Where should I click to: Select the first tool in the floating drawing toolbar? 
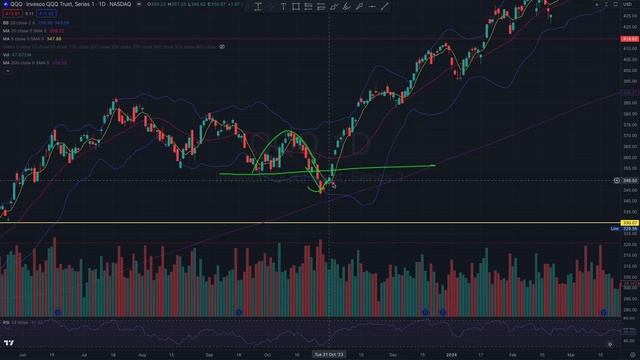point(258,7)
